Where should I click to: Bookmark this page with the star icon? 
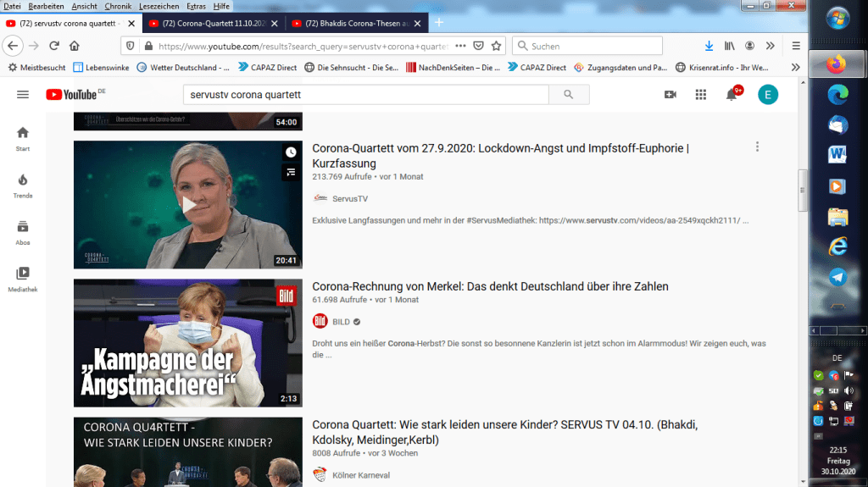[497, 46]
